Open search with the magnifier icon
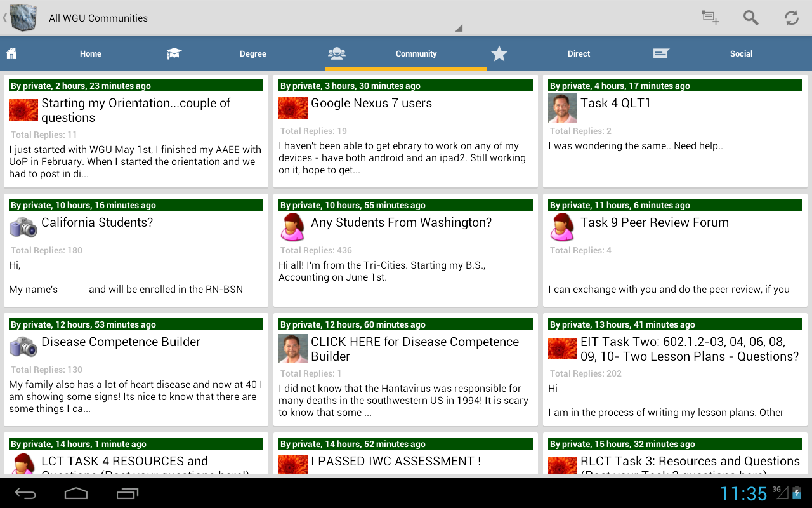Screen dimensions: 812x508 click(x=750, y=18)
